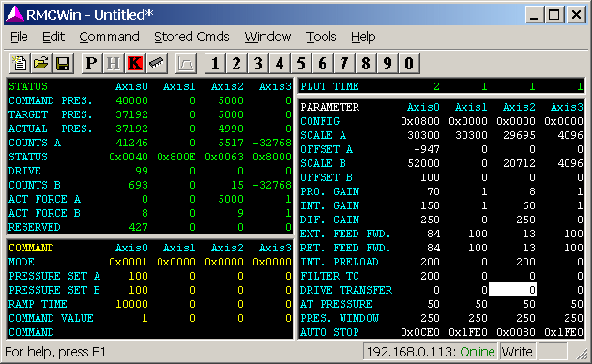Run stored command 1 button
The width and height of the screenshot is (592, 364).
coord(215,64)
